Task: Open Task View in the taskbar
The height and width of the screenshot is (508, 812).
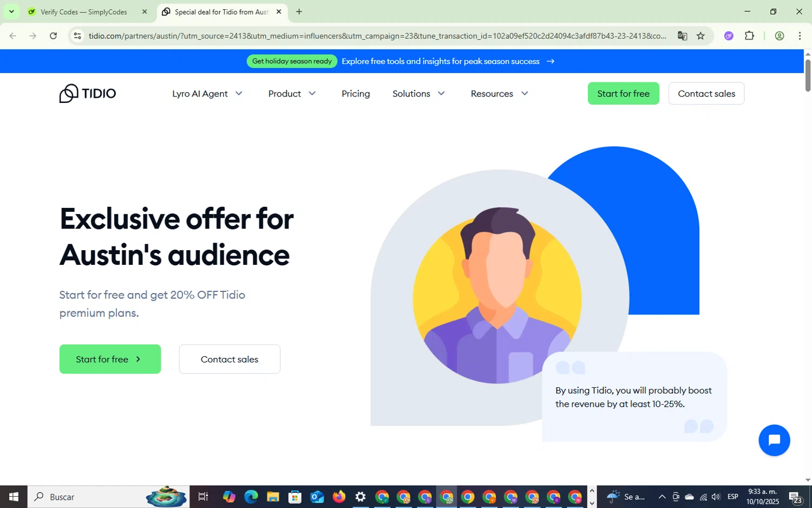Action: click(x=204, y=497)
